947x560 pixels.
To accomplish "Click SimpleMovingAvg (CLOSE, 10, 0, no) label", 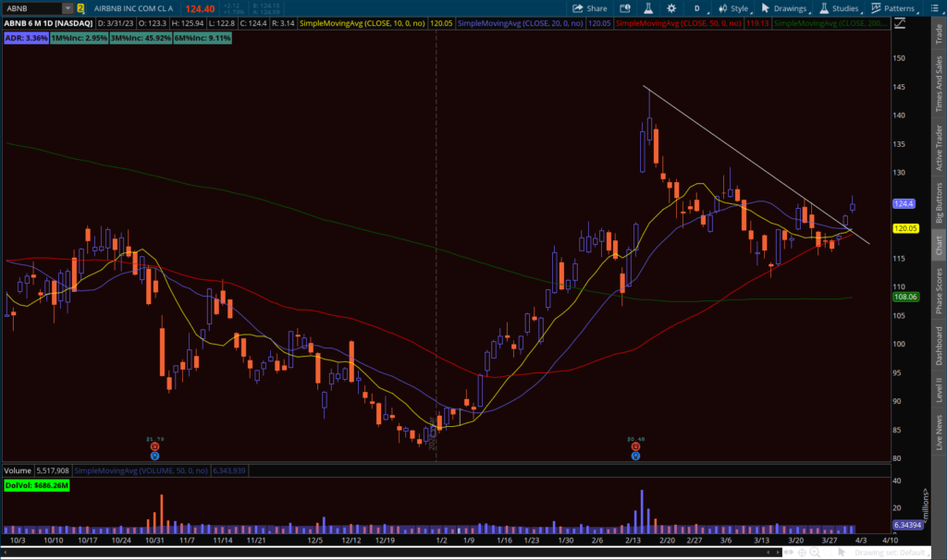I will coord(363,23).
